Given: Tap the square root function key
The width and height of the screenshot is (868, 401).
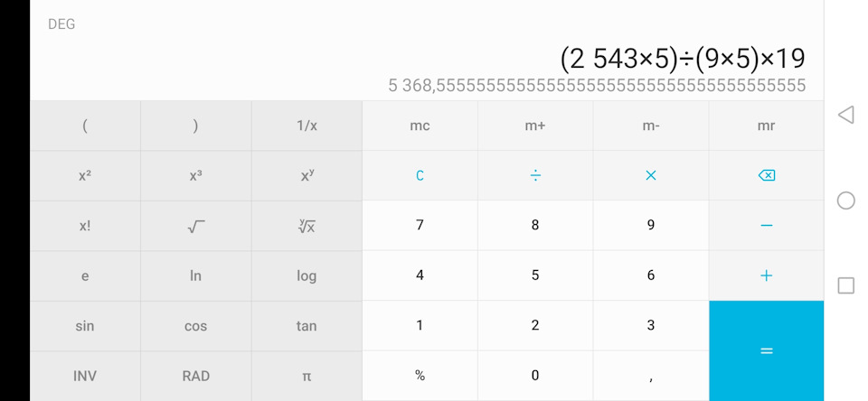Looking at the screenshot, I should pyautogui.click(x=196, y=226).
